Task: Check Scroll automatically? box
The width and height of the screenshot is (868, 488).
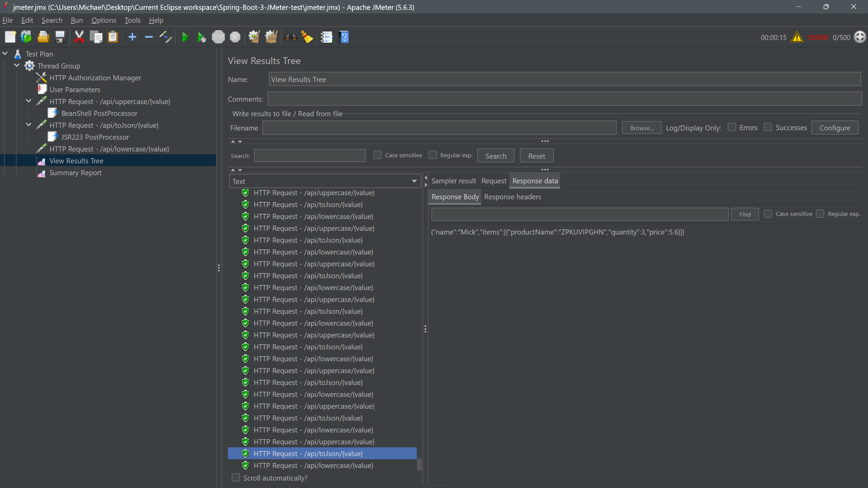Action: coord(236,477)
